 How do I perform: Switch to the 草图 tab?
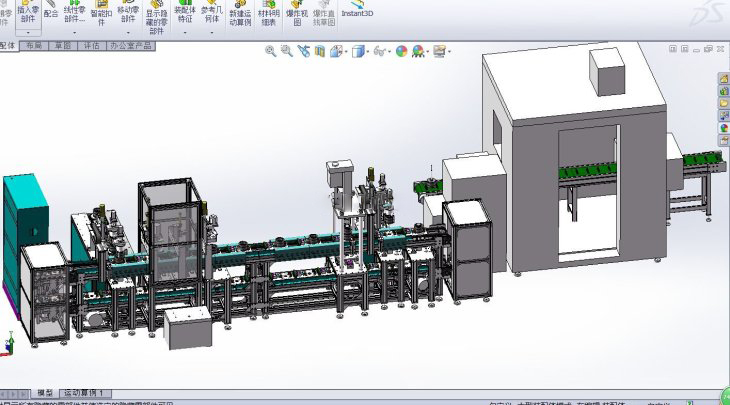point(62,45)
